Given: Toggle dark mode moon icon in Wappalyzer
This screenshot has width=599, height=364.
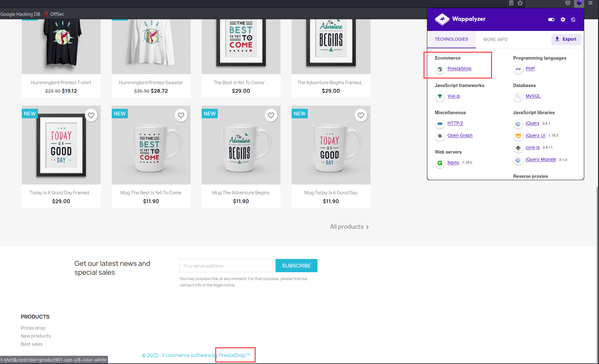Looking at the screenshot, I should pyautogui.click(x=573, y=20).
